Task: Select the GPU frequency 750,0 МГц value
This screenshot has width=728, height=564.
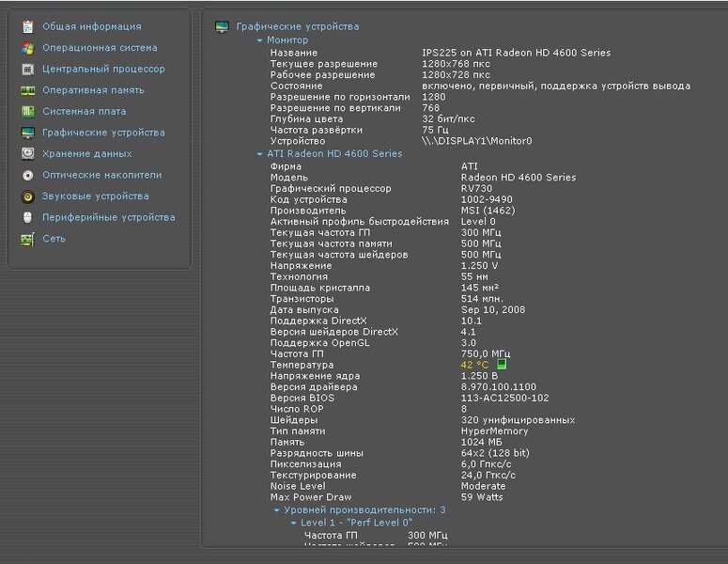Action: (486, 353)
